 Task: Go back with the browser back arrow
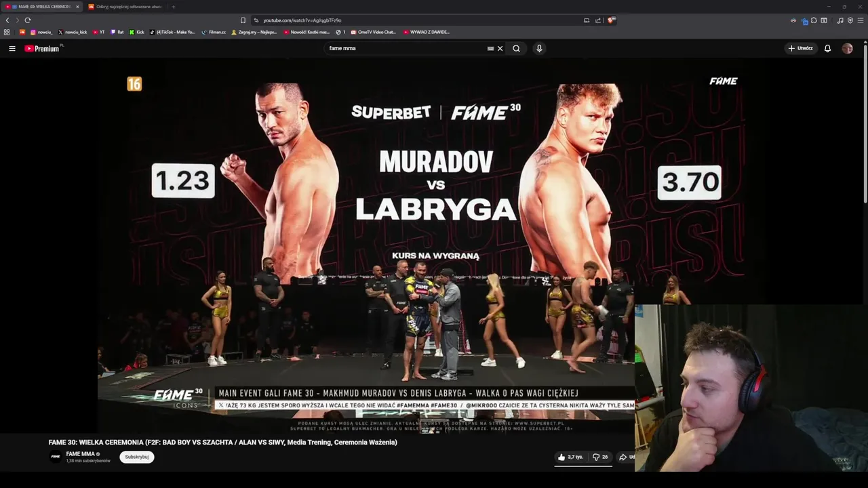point(7,20)
